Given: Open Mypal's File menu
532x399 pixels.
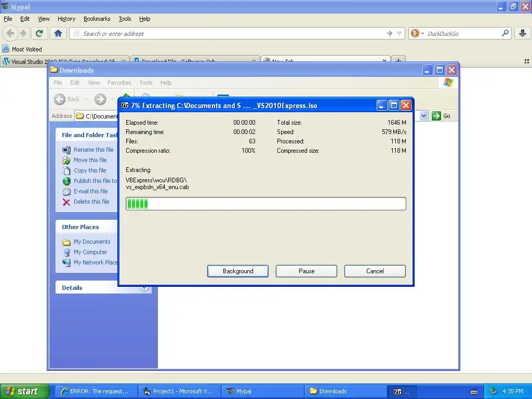Looking at the screenshot, I should (8, 19).
